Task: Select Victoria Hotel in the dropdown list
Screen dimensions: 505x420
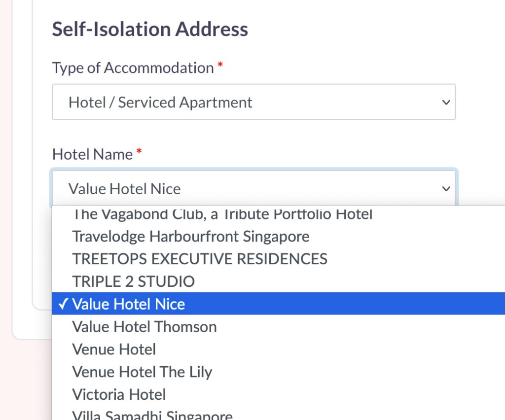Action: 119,394
